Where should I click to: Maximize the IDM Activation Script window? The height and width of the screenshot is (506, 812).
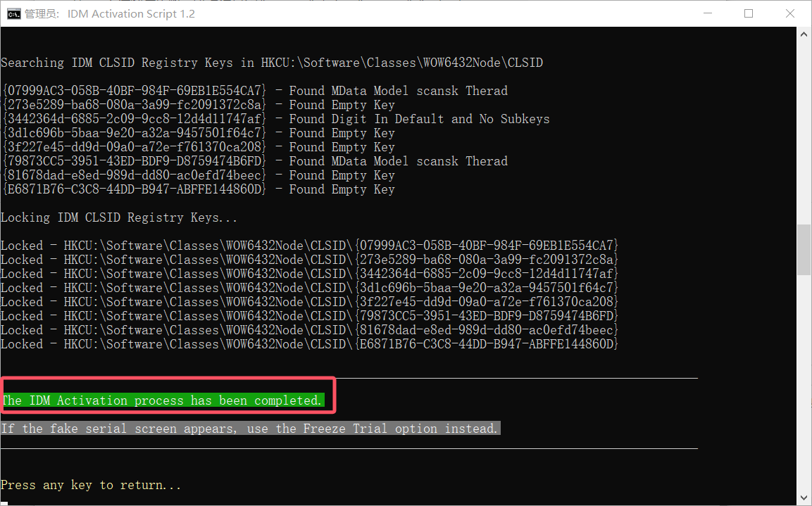[x=749, y=13]
